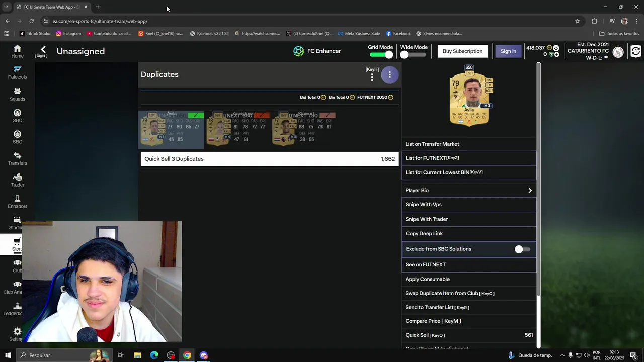Open Microsoft Edge from the taskbar

point(154,355)
